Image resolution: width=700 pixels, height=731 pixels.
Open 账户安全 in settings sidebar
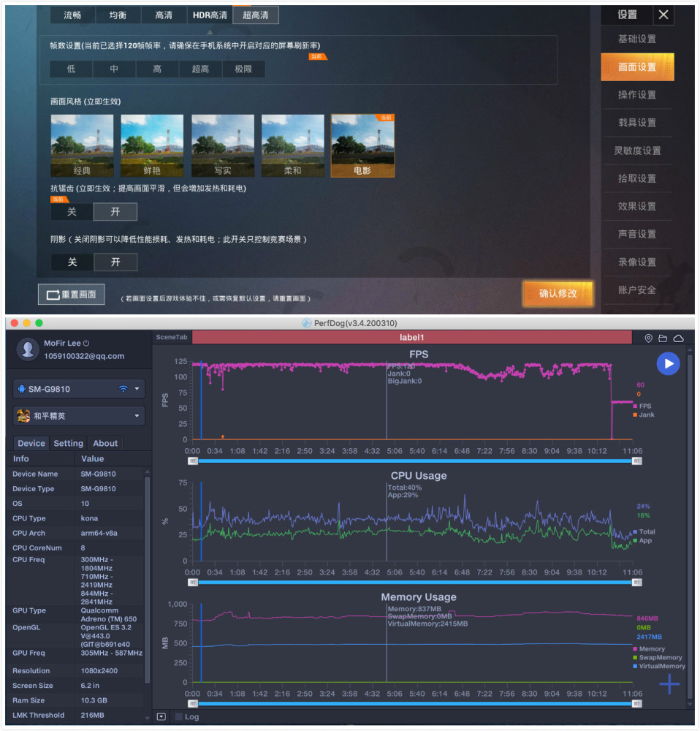[637, 290]
